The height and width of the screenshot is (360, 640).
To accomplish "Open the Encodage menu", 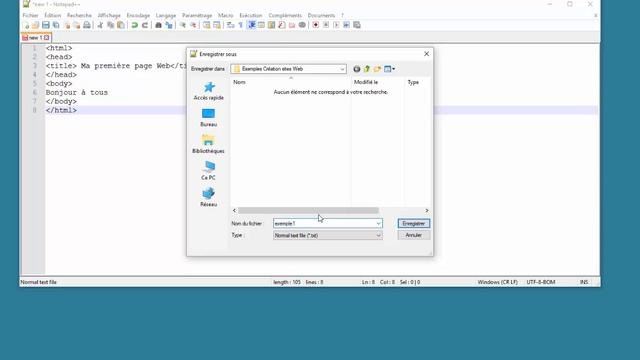I will (x=138, y=15).
